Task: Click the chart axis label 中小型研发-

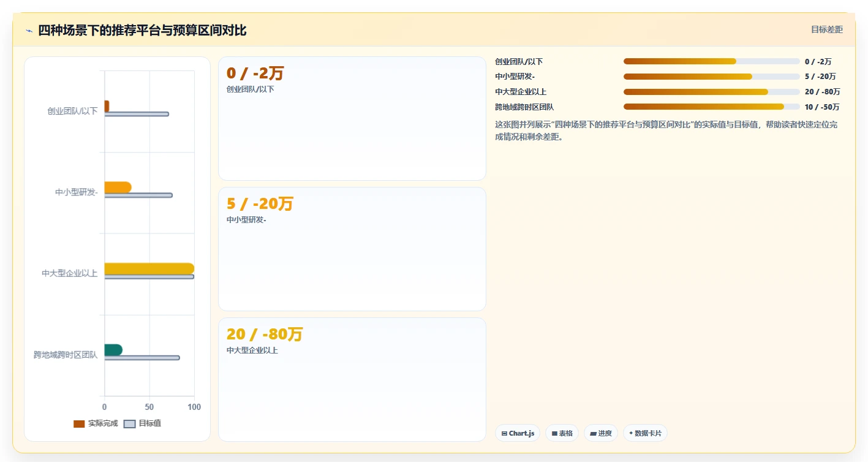Action: coord(76,192)
